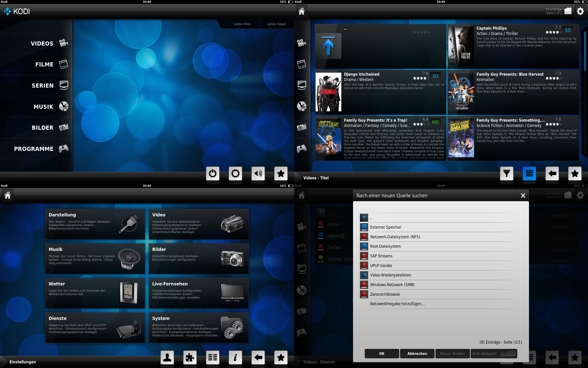
Task: Open Video settings tile
Action: (199, 224)
